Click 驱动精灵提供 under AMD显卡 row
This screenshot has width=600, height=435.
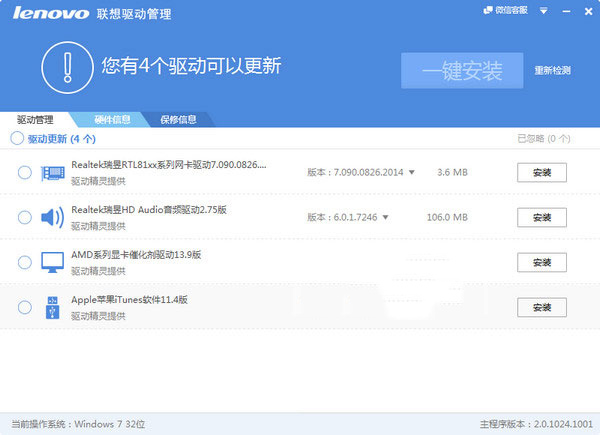98,271
